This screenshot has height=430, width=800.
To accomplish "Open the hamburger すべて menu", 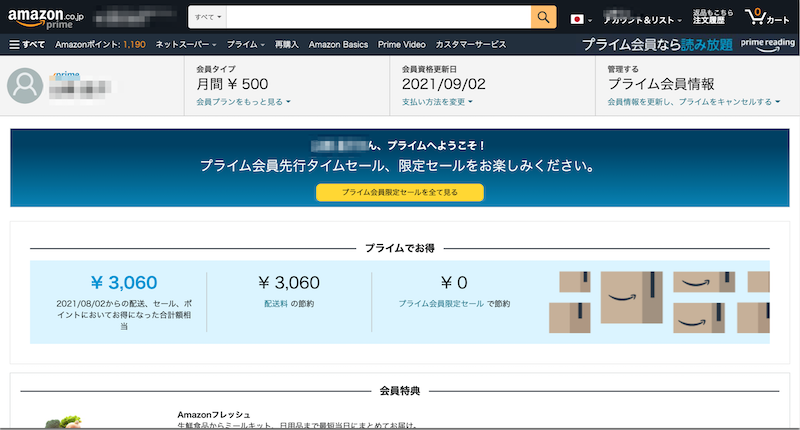I will [x=27, y=44].
